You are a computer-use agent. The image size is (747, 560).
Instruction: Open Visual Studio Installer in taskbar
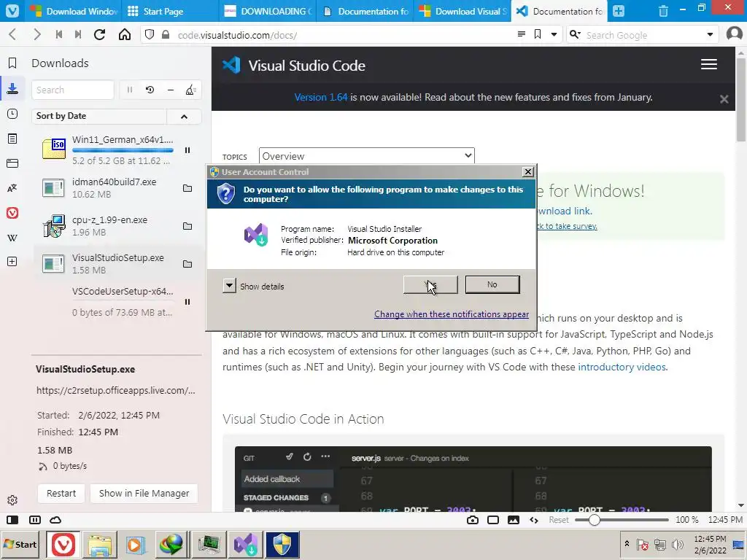(246, 544)
